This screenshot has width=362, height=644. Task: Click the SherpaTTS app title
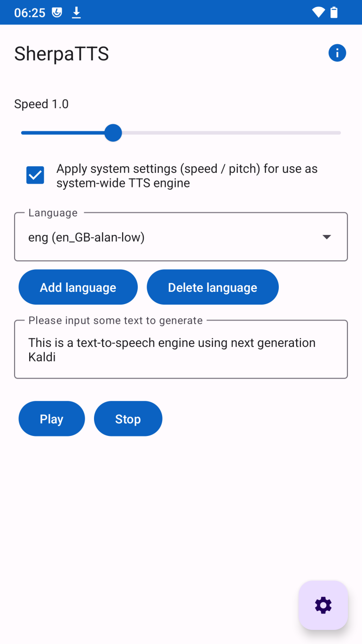coord(62,53)
